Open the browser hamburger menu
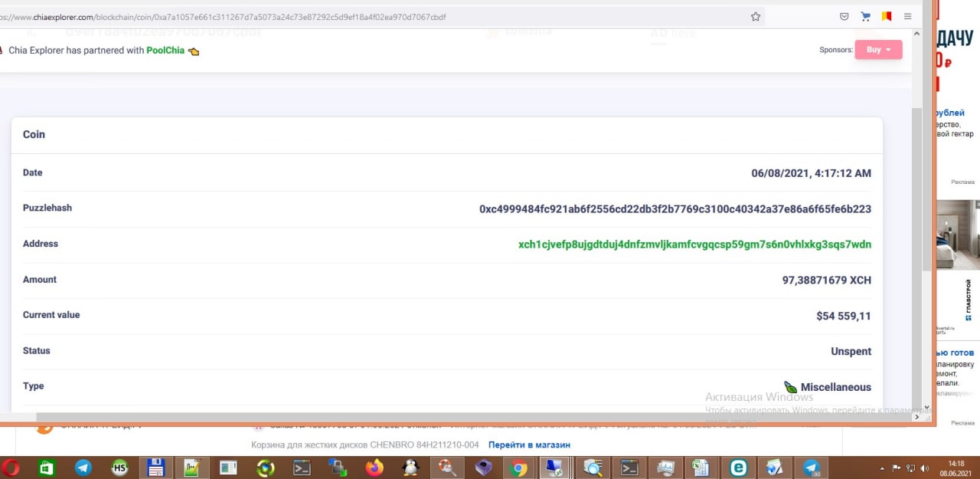The width and height of the screenshot is (980, 479). (908, 16)
